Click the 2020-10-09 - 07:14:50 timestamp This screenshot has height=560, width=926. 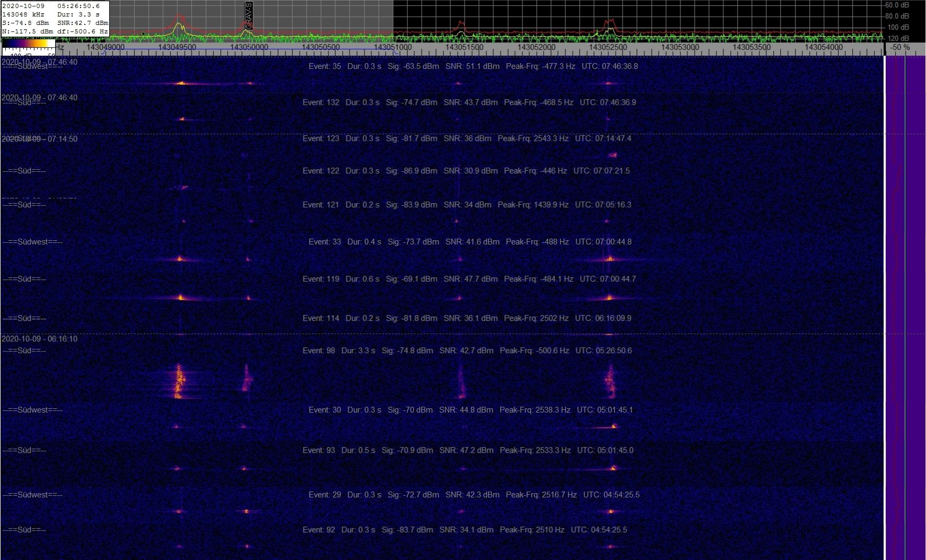[40, 139]
